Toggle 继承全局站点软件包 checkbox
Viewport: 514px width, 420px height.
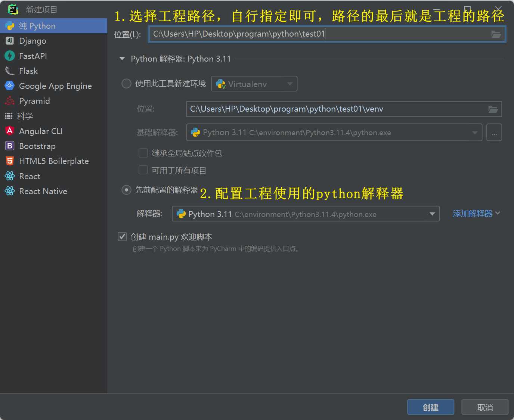(x=143, y=153)
